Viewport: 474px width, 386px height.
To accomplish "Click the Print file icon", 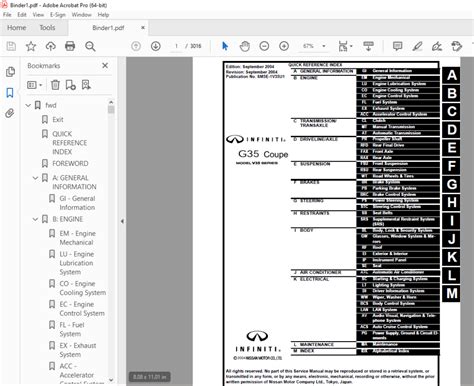I will click(70, 46).
